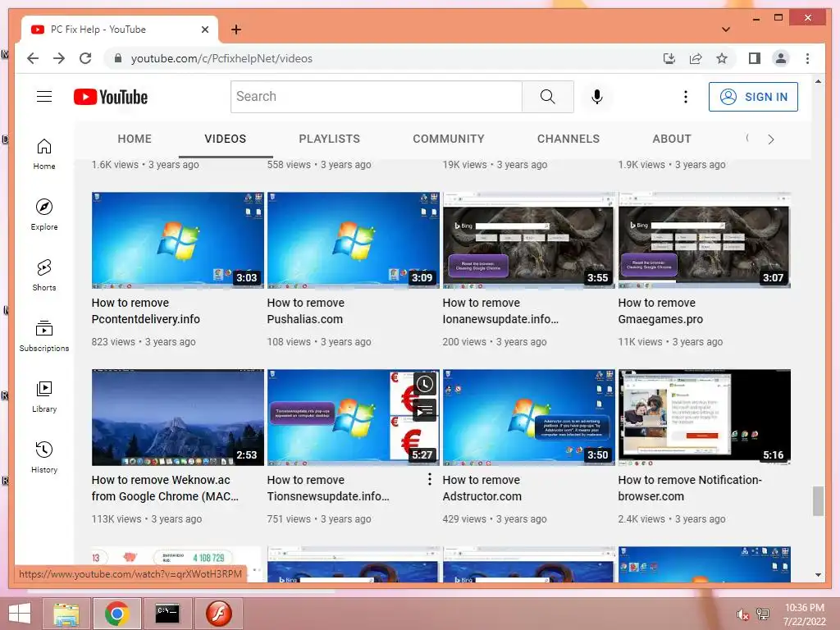Open video How to remove Pcontentdelivery.info
The height and width of the screenshot is (630, 840).
[146, 311]
